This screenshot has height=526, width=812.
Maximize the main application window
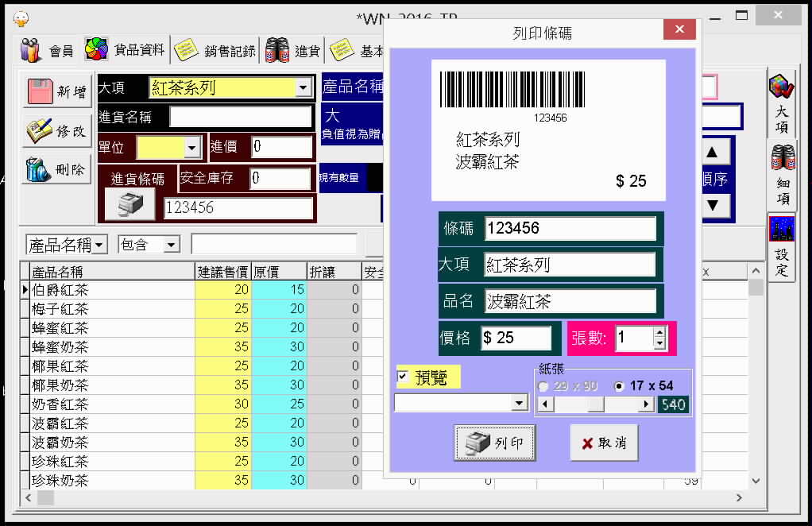click(x=741, y=16)
